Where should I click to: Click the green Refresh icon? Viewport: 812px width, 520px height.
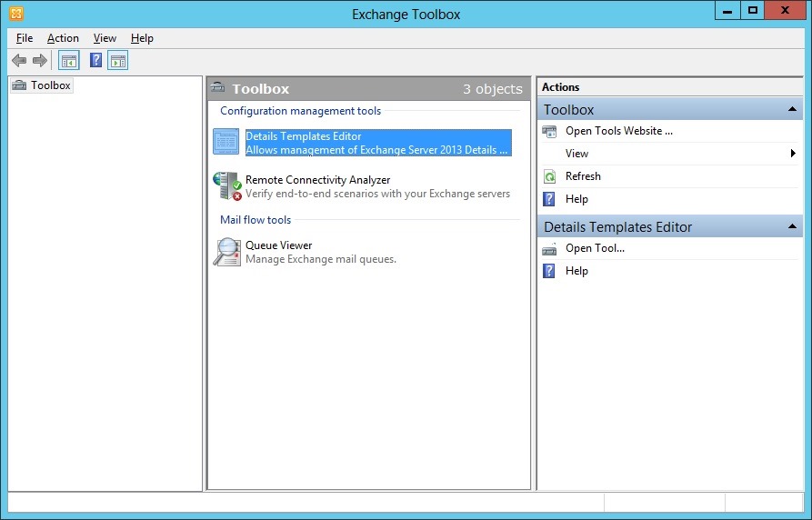(549, 176)
